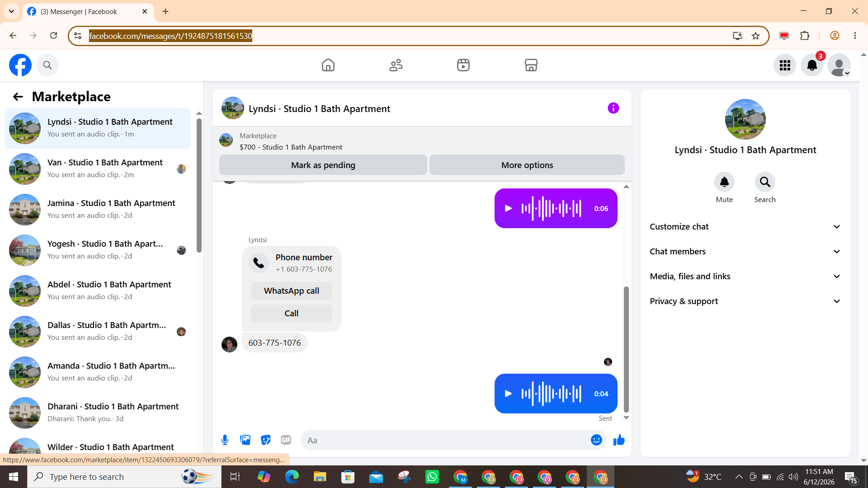Expand the Customize chat section
This screenshot has width=868, height=488.
pos(745,227)
